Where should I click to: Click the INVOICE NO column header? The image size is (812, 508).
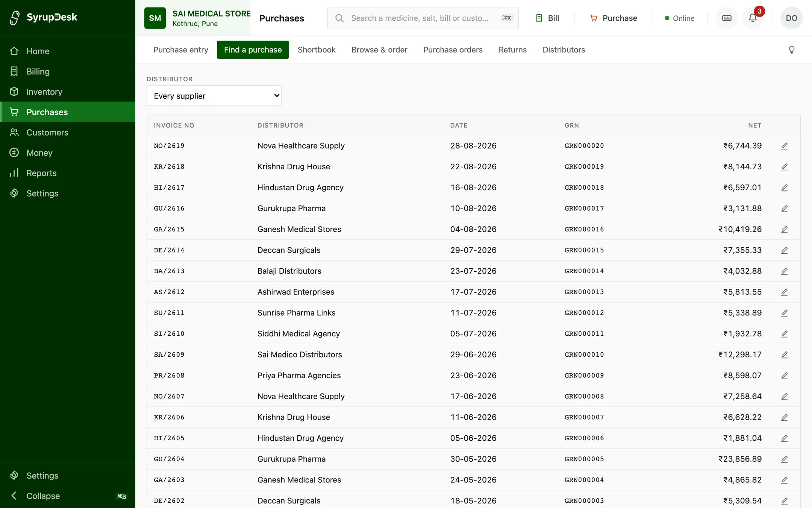tap(174, 125)
